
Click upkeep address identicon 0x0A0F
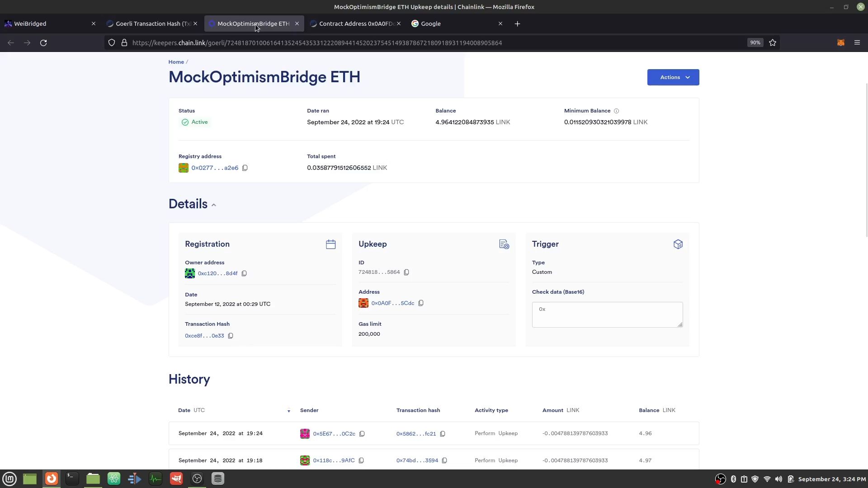click(x=363, y=303)
